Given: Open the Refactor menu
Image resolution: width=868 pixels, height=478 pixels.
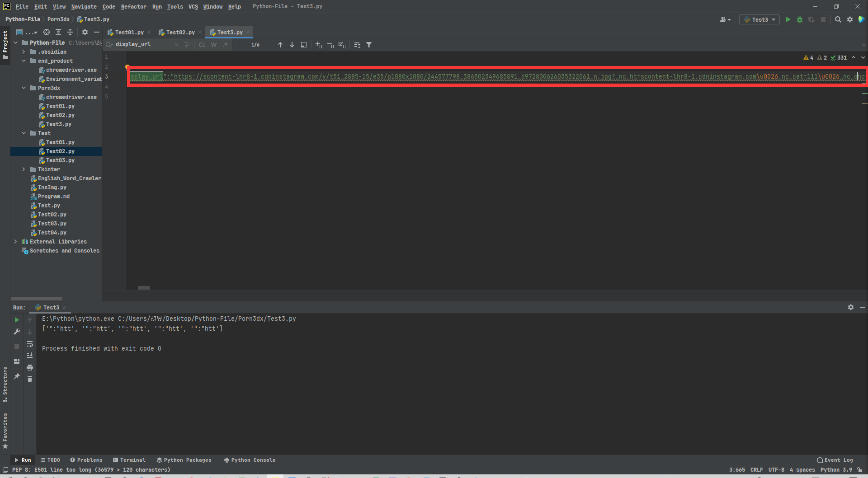Looking at the screenshot, I should pyautogui.click(x=133, y=6).
